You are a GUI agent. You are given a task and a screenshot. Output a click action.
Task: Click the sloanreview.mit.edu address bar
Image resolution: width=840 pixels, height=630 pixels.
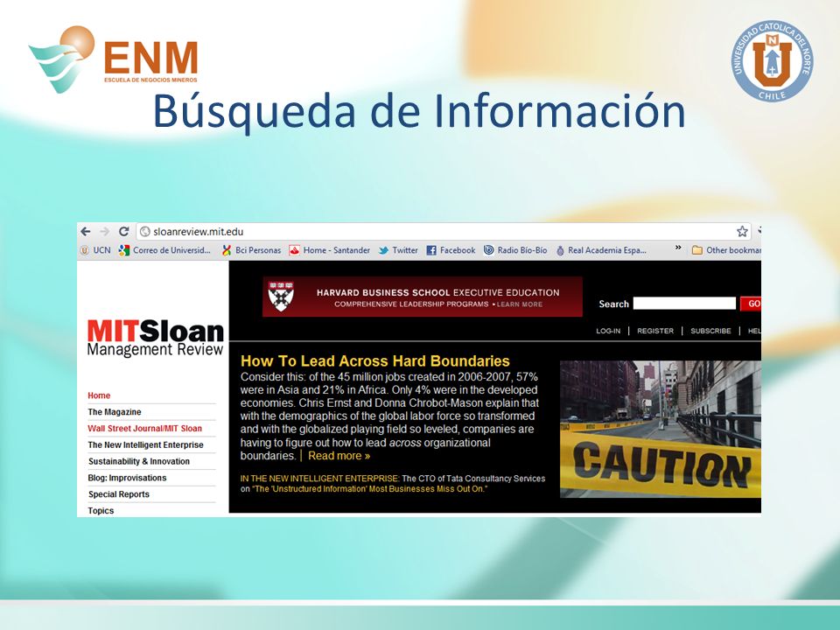coord(443,231)
